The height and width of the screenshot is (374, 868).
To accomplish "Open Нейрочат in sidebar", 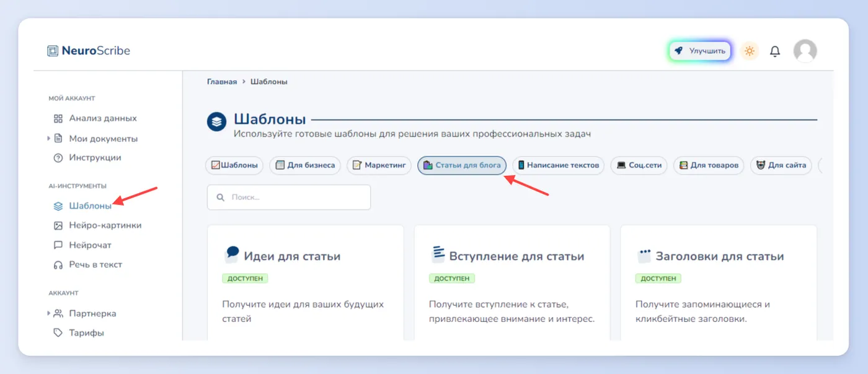I will (x=91, y=245).
